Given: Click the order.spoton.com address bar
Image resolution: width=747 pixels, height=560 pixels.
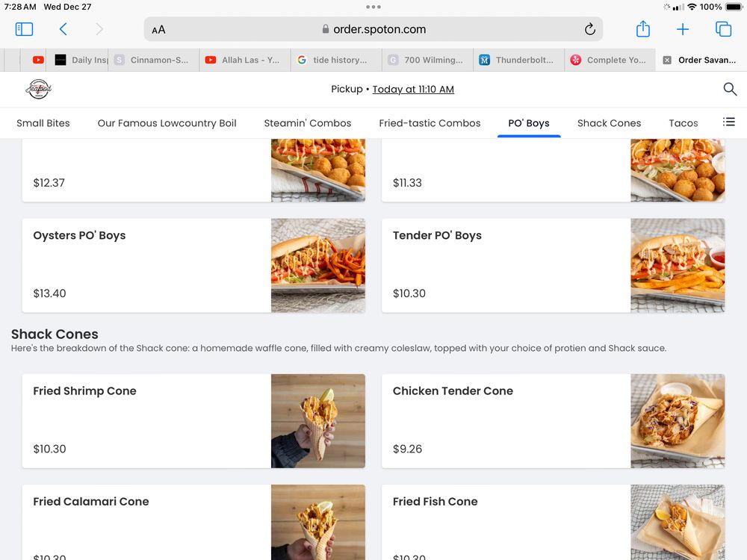Looking at the screenshot, I should point(373,29).
